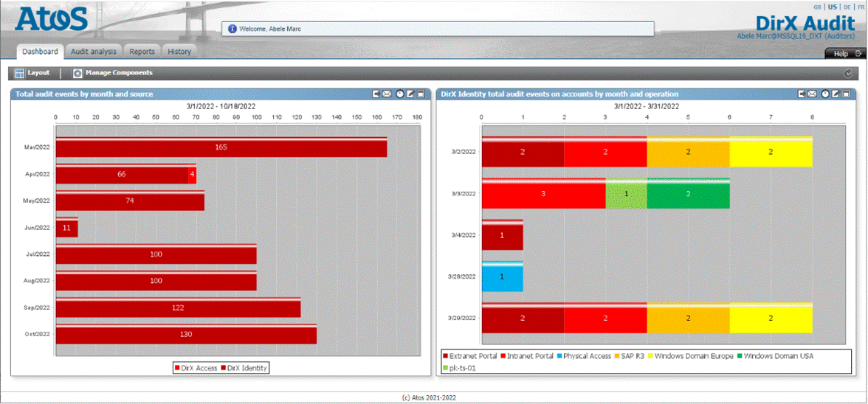
Task: Switch language to DE
Action: 847,7
